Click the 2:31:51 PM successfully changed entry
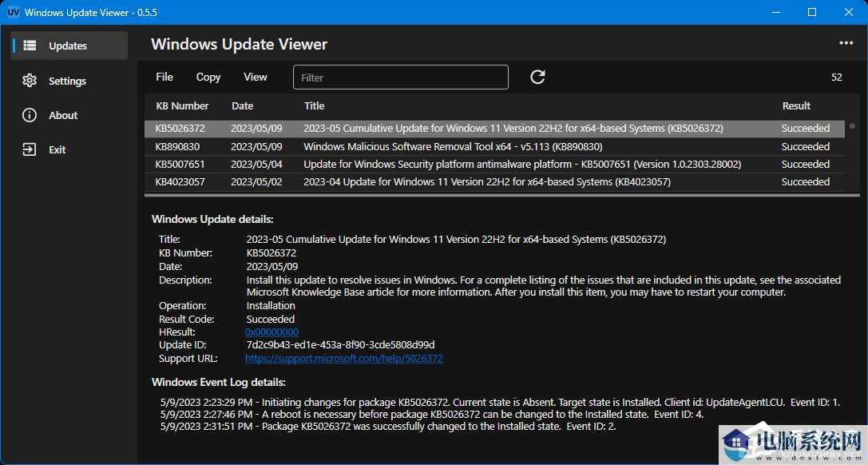Viewport: 868px width, 465px height. pos(388,427)
